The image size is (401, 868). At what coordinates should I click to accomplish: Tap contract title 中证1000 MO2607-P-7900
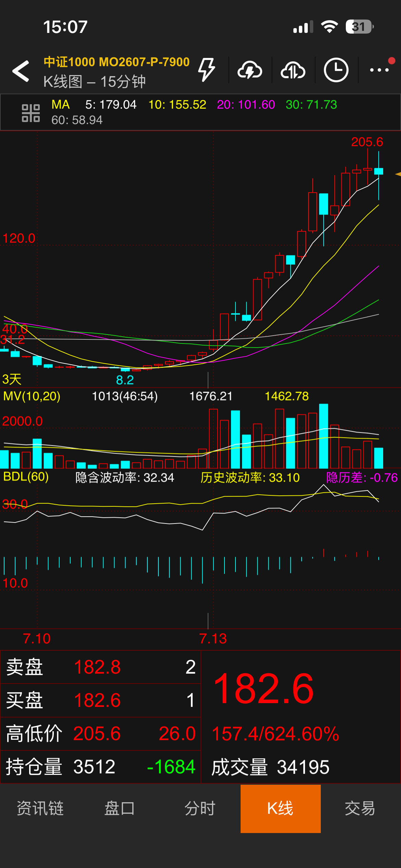[117, 62]
